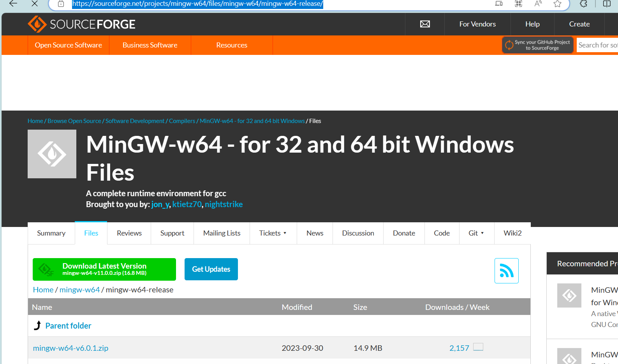This screenshot has height=364, width=618.
Task: Open the Mailing Lists tab
Action: pyautogui.click(x=222, y=233)
